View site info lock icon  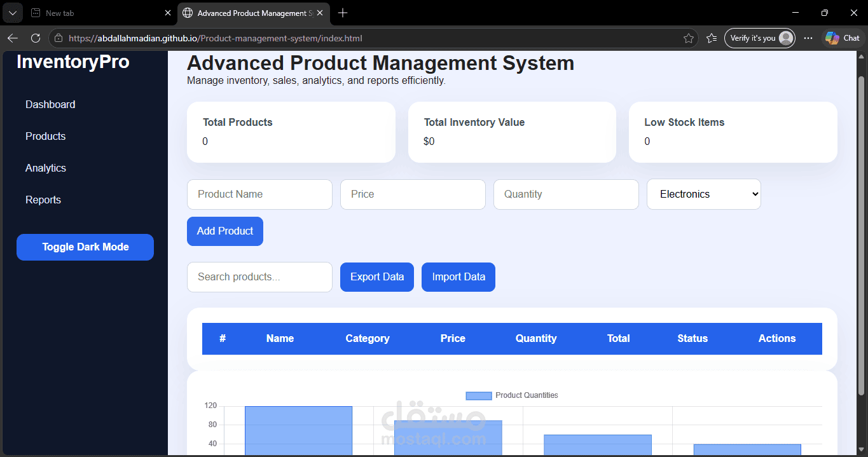click(x=59, y=38)
